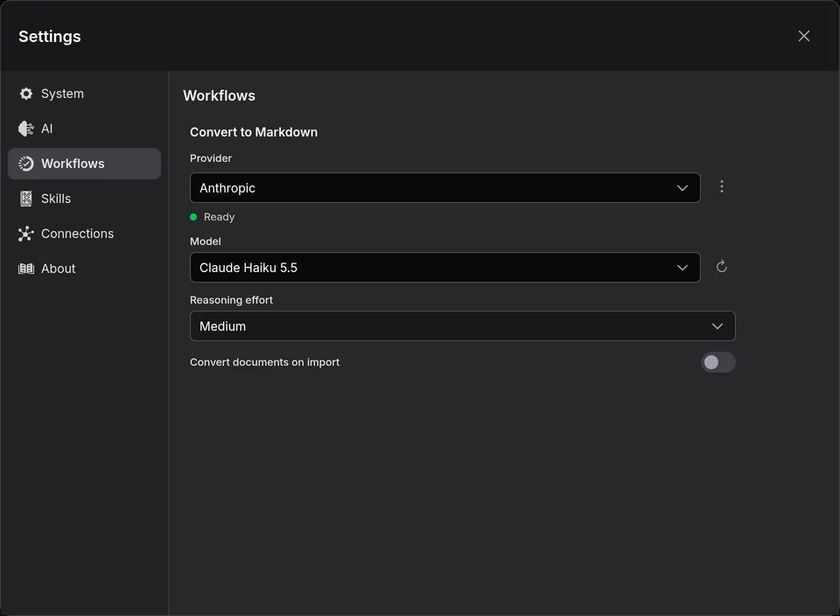Click the Workflows page heading
The image size is (840, 616).
tap(219, 95)
